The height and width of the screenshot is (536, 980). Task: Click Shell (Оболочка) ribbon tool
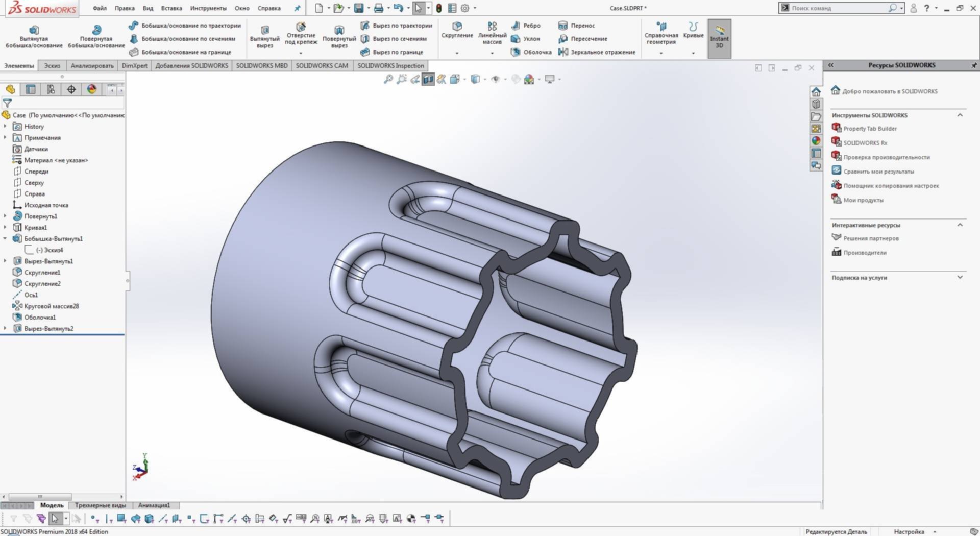pyautogui.click(x=531, y=52)
